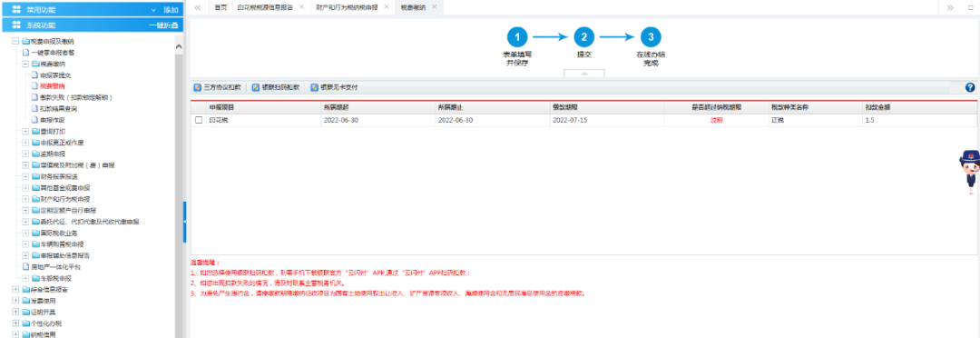
Task: Switch to the 首页 tab
Action: (220, 7)
